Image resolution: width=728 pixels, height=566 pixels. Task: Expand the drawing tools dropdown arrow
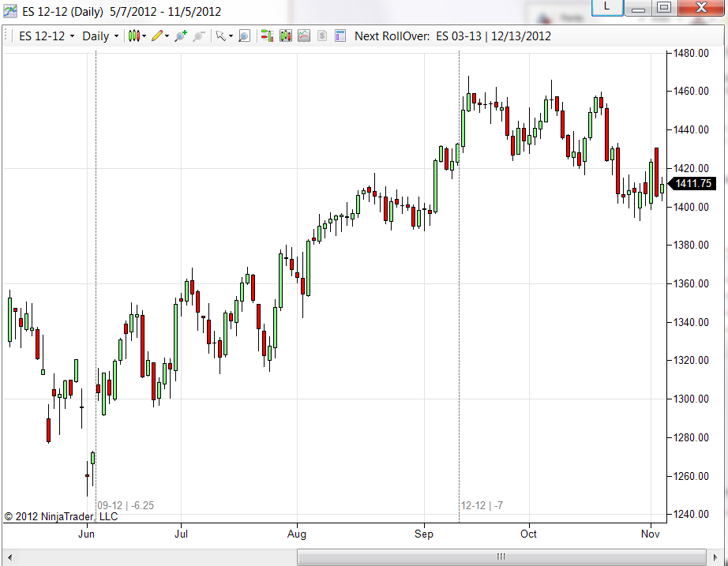click(167, 36)
